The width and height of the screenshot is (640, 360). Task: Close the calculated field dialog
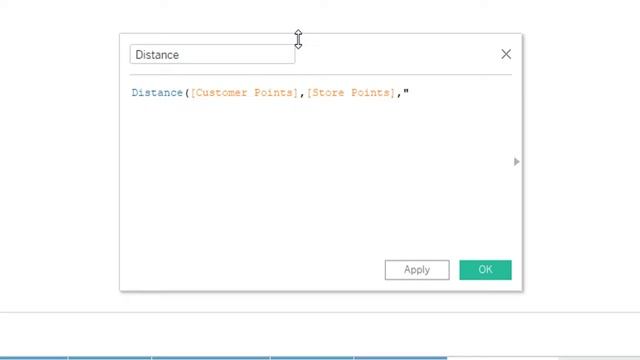point(506,54)
